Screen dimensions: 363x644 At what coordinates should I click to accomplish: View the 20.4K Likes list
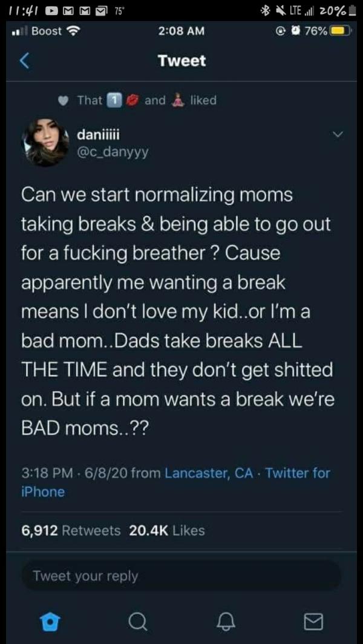(x=167, y=530)
